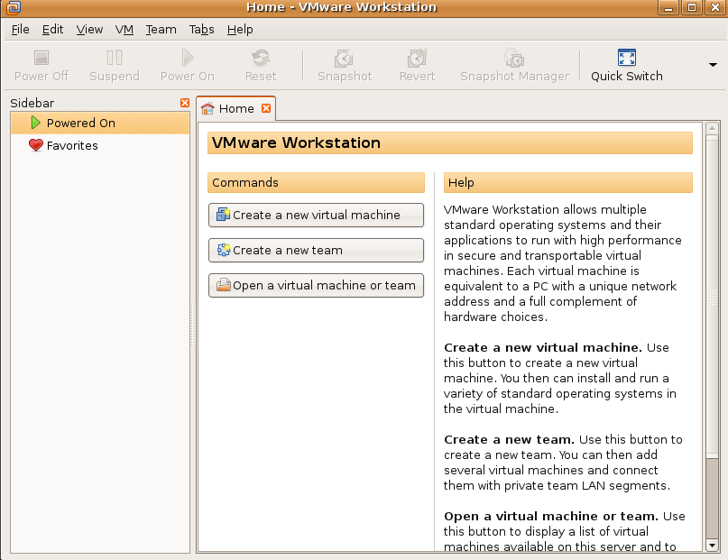Click bold text 'Create a new virtual machine.'

(543, 347)
